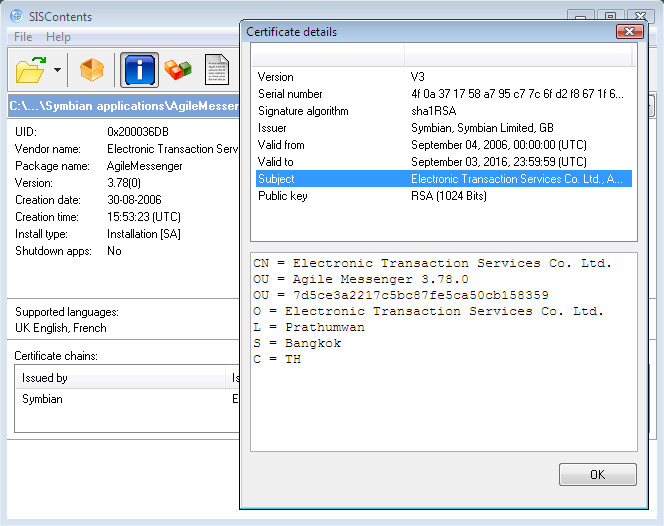Open the Help menu
Viewport: 664px width, 526px height.
click(58, 37)
